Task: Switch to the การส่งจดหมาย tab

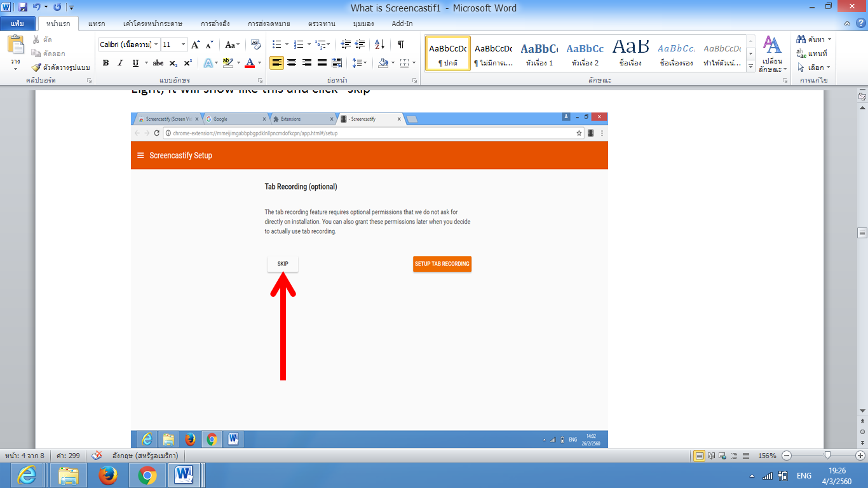Action: [x=269, y=24]
